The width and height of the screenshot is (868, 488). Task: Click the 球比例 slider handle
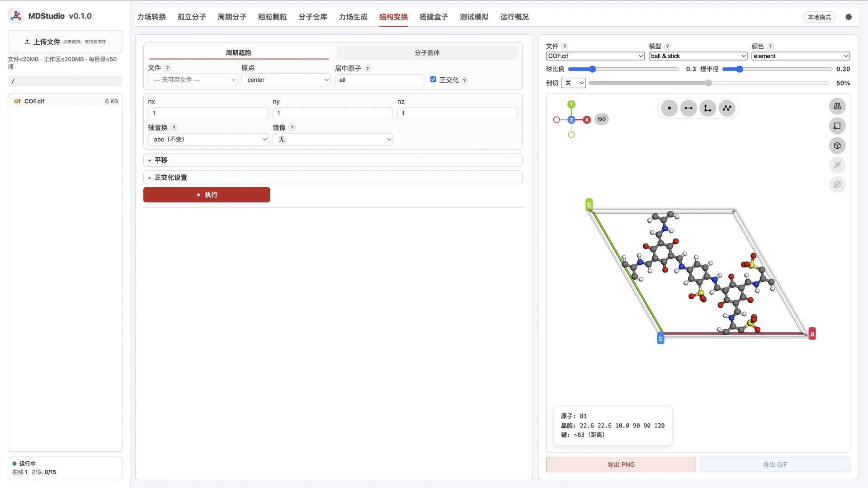(592, 69)
